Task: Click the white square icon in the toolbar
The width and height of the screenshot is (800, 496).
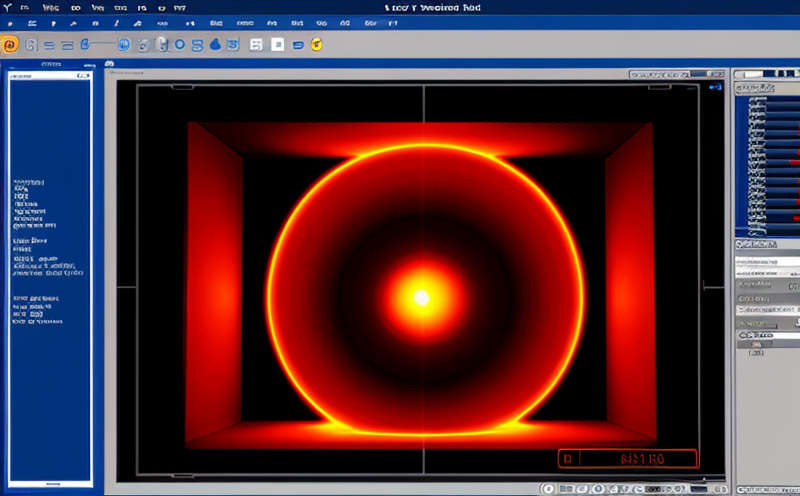Action: point(278,44)
